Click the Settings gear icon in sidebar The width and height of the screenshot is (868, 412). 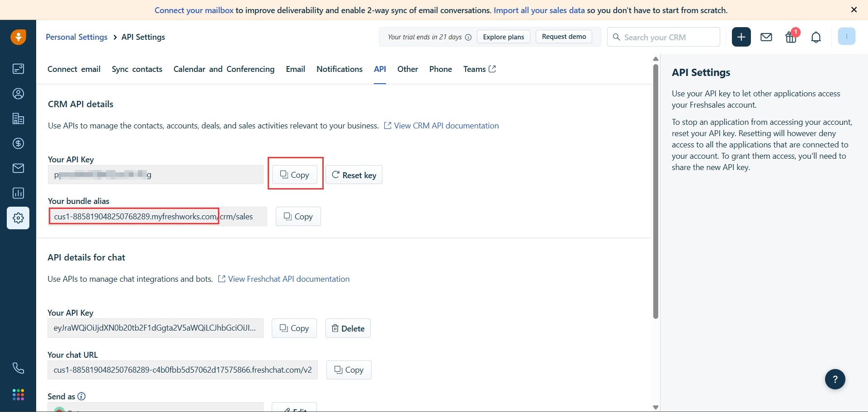[x=18, y=218]
